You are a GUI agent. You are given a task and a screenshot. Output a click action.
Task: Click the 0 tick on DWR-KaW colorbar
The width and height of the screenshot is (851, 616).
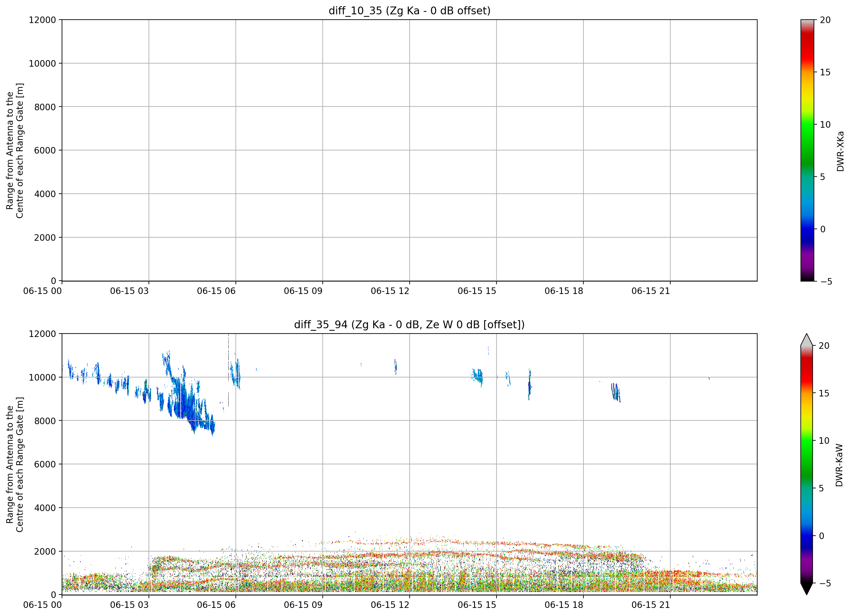[x=821, y=536]
